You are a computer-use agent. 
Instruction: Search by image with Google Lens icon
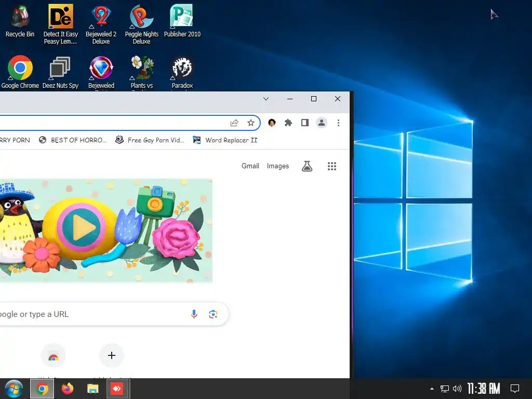coord(213,314)
